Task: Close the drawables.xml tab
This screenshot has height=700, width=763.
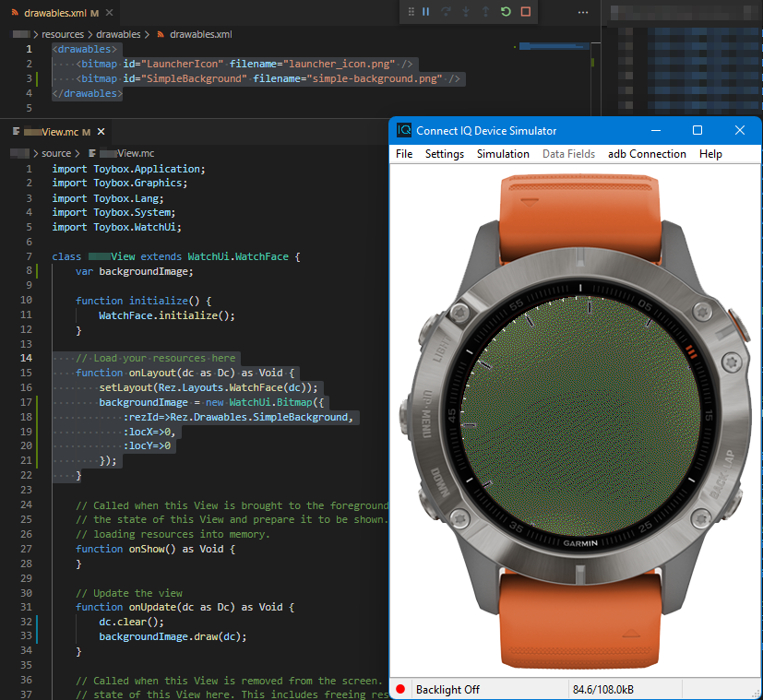Action: coord(110,13)
